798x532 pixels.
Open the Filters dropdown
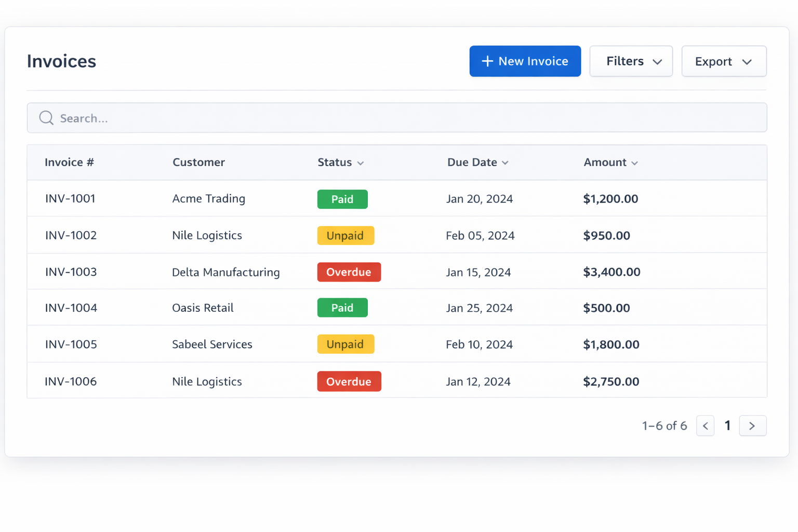pos(631,61)
